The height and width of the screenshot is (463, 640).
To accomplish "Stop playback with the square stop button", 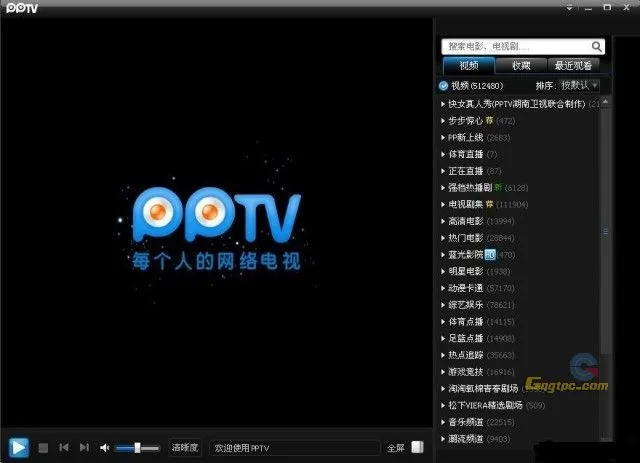I will [43, 448].
